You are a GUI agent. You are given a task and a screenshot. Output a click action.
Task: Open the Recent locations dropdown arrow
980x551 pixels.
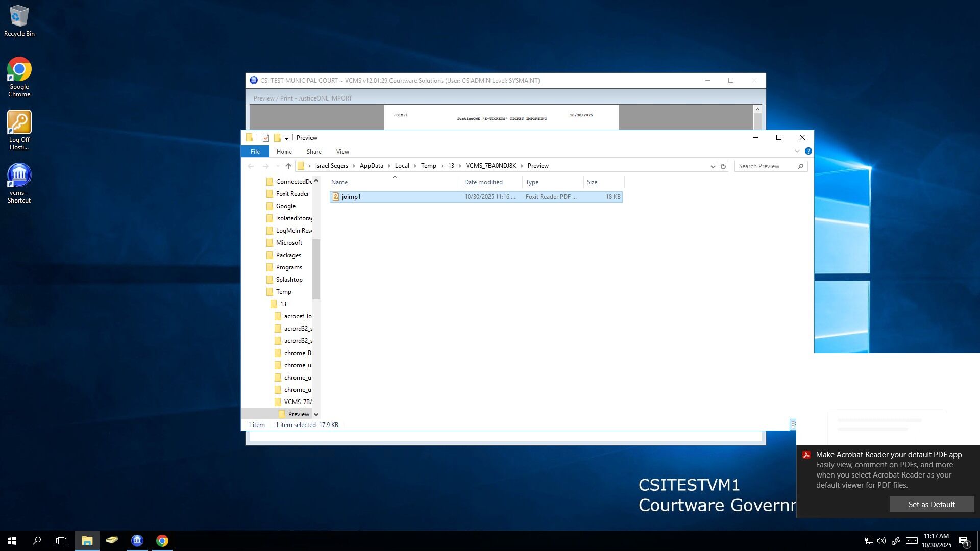278,166
